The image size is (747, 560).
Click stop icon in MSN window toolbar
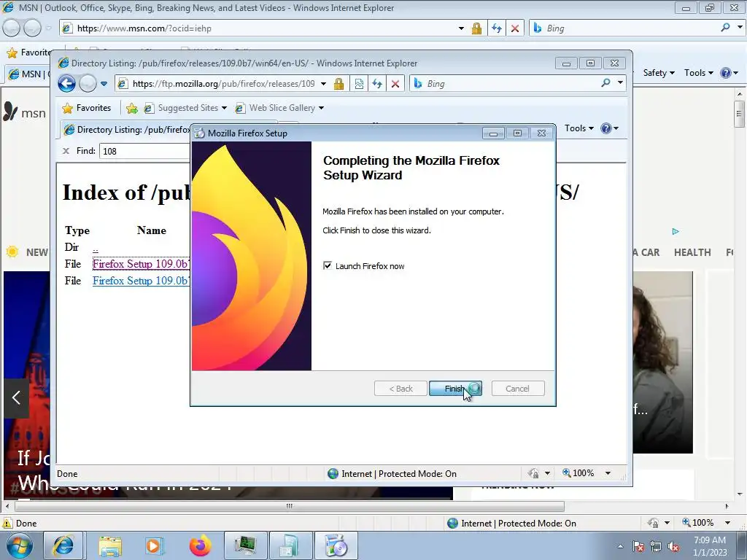point(515,28)
